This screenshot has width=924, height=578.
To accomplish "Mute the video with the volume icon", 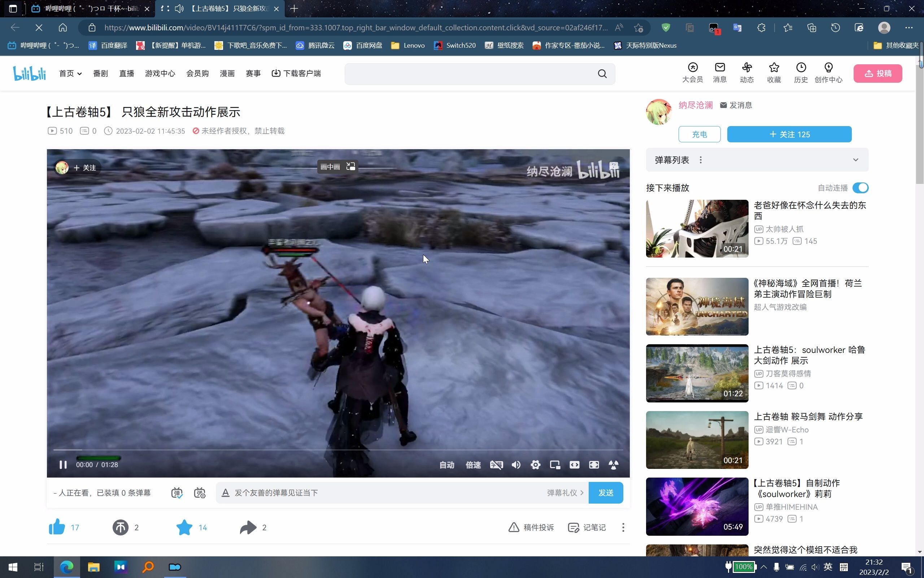I will [516, 465].
